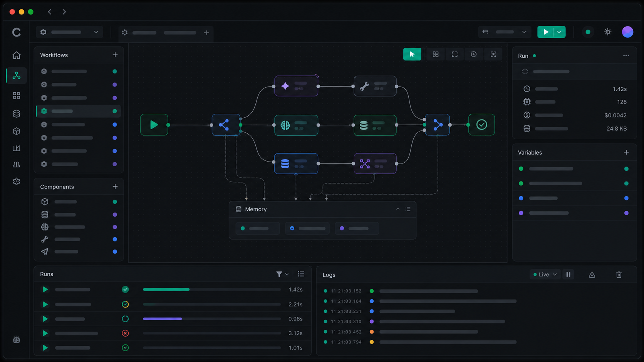Open the dropdown arrow beside the green Run button
This screenshot has height=362, width=644.
(559, 32)
